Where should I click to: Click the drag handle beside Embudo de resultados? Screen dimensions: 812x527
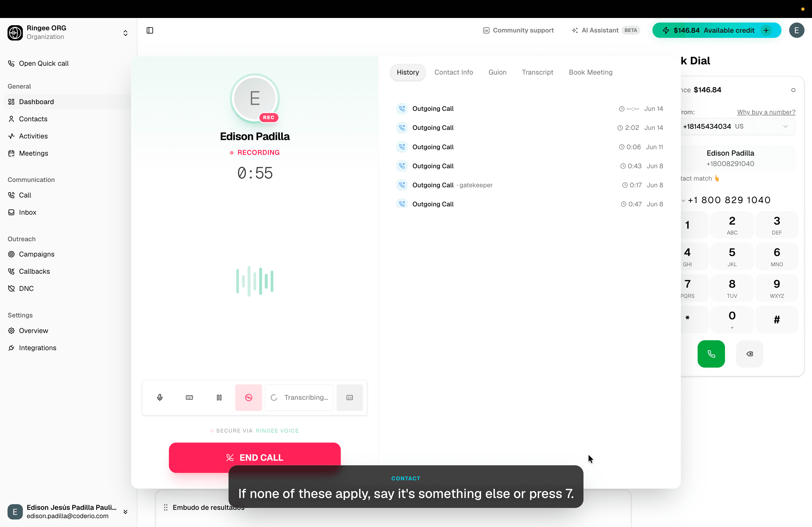tap(165, 508)
